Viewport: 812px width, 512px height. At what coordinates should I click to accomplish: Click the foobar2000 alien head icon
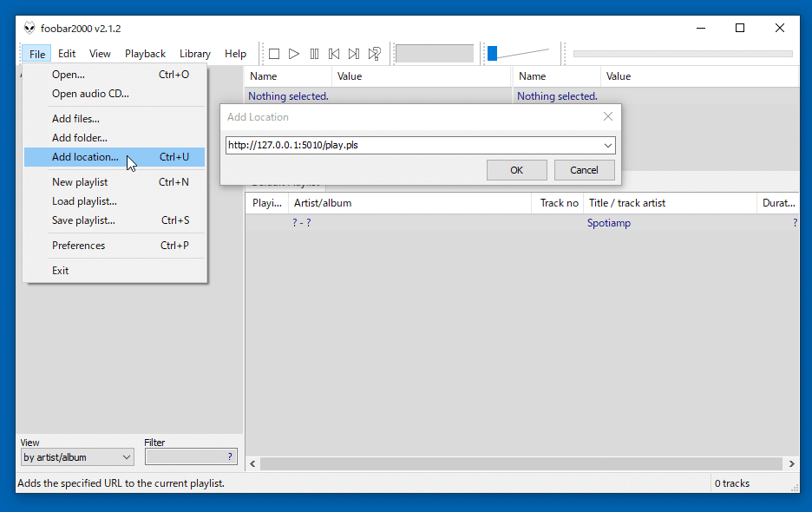(x=29, y=28)
